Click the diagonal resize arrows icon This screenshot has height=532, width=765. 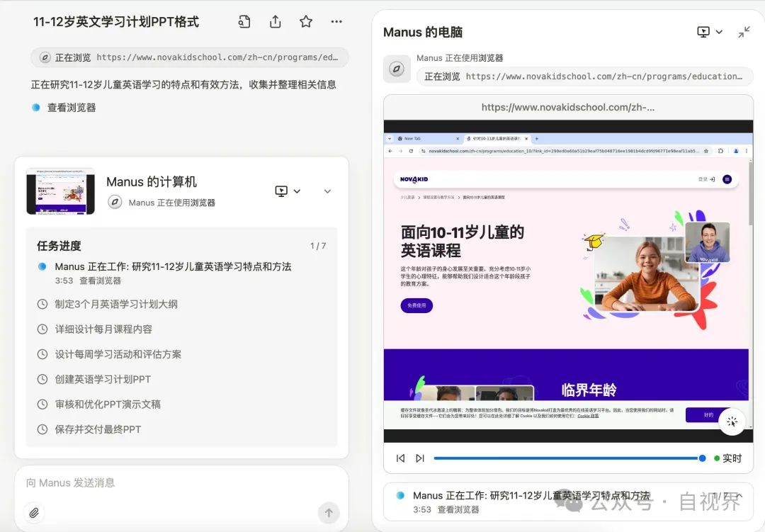click(x=742, y=32)
